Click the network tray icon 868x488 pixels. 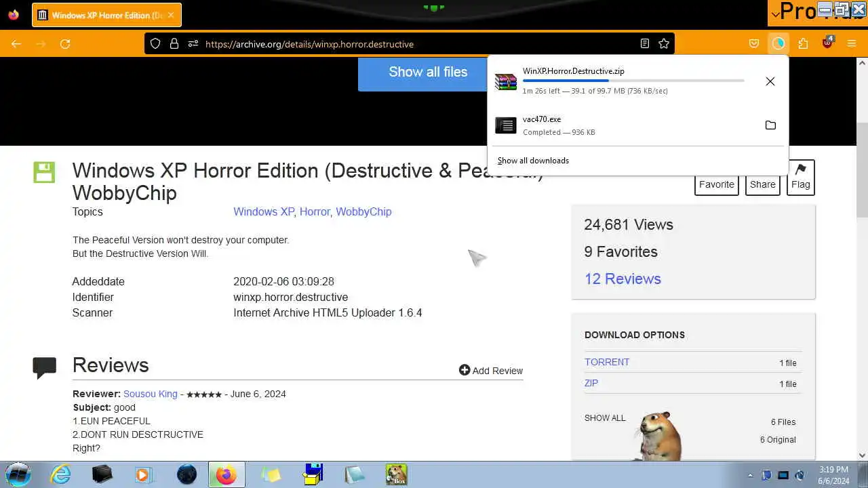pyautogui.click(x=767, y=475)
